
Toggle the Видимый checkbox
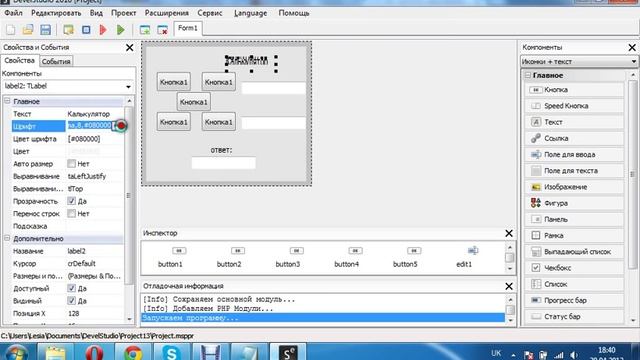coord(72,301)
